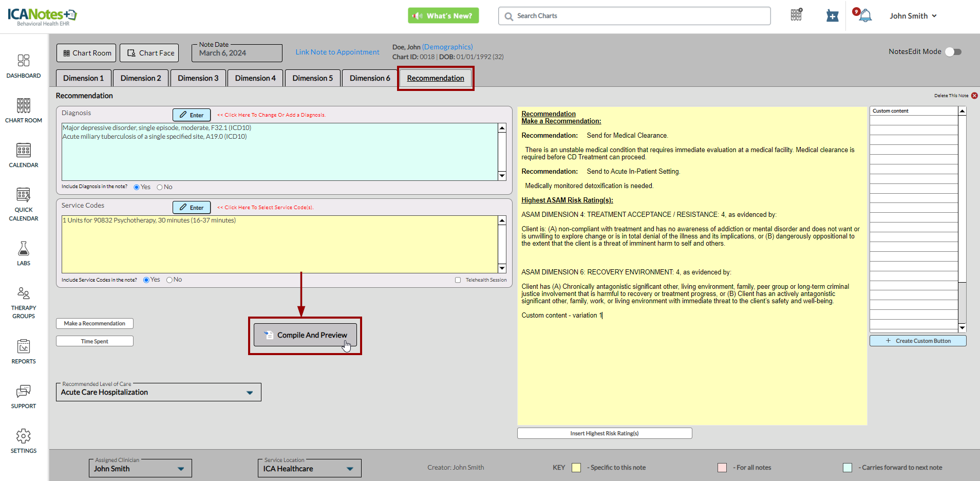Select No for Include Diagnosis in note
The width and height of the screenshot is (980, 481).
coord(160,187)
